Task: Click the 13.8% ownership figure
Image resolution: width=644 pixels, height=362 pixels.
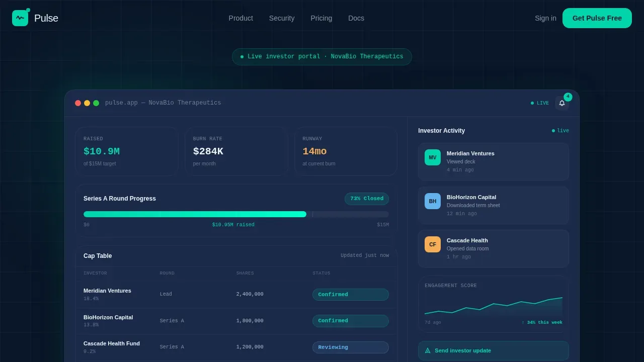Action: 91,325
